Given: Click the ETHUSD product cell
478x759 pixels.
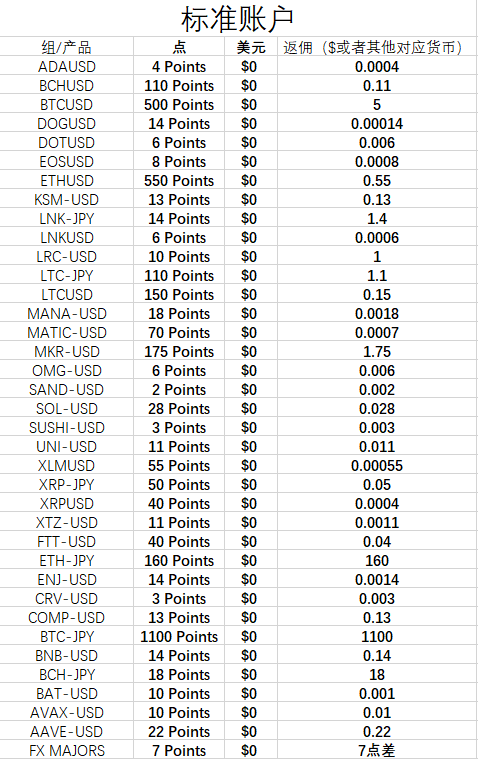Looking at the screenshot, I should tap(67, 181).
